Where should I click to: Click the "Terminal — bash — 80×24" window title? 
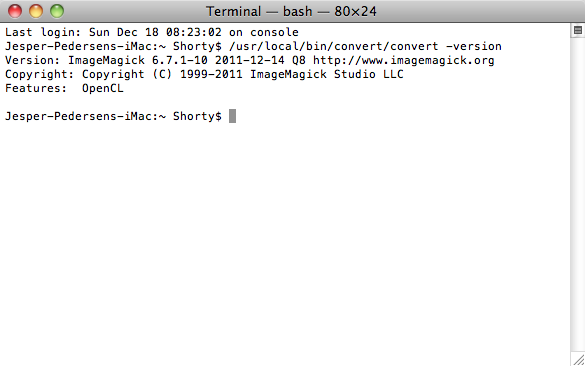click(291, 12)
